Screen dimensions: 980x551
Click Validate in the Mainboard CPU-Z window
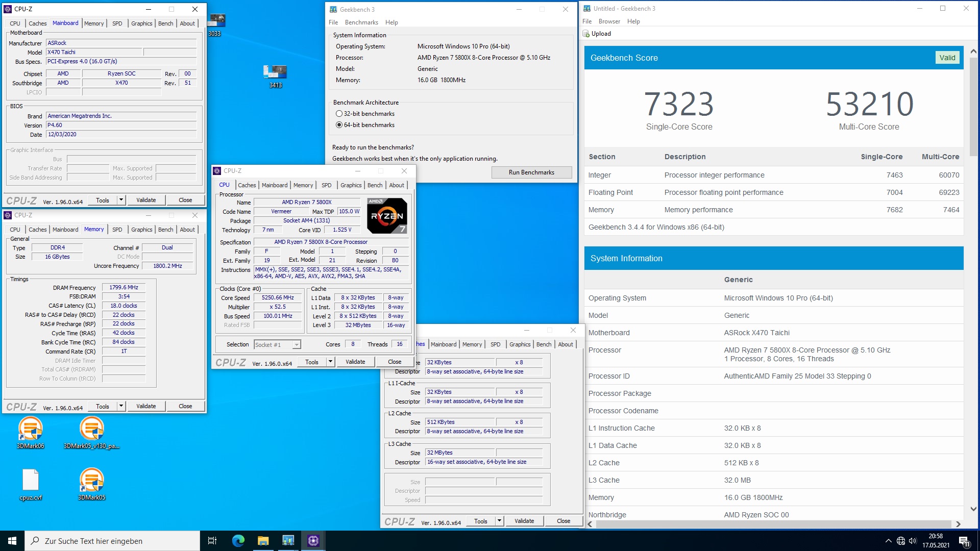pos(146,200)
